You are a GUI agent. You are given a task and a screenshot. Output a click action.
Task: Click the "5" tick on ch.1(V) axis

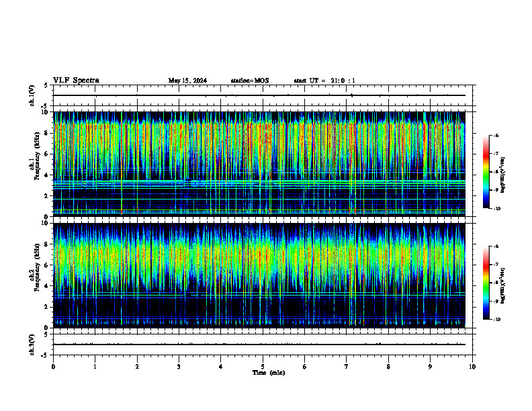point(47,85)
